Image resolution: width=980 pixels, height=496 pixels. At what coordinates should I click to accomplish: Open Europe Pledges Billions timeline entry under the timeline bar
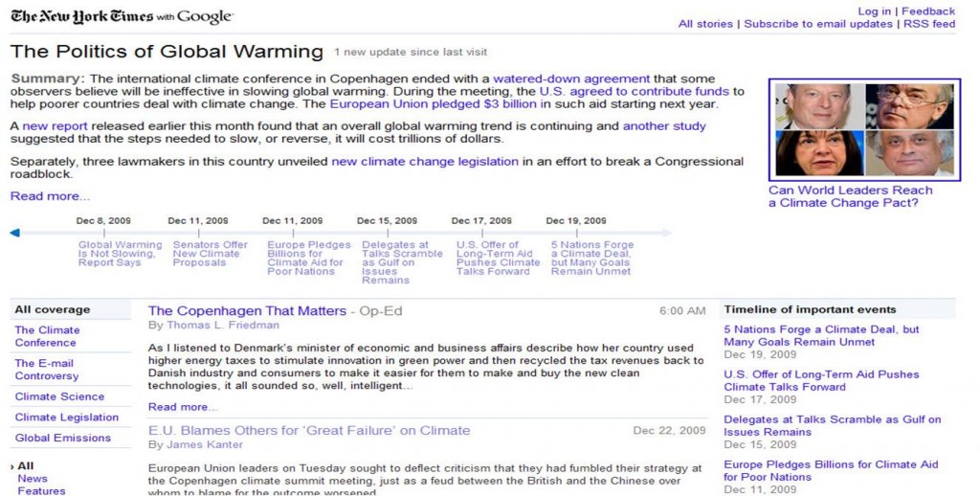tap(309, 259)
